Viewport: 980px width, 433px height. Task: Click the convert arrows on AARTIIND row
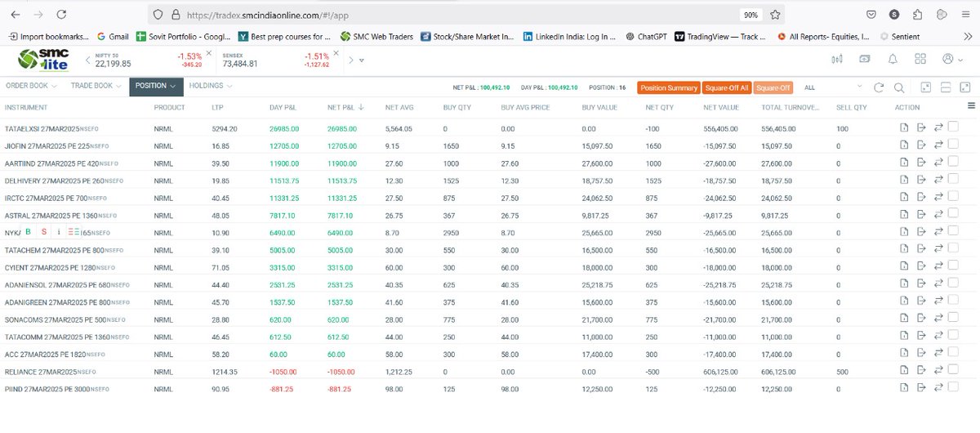click(938, 163)
